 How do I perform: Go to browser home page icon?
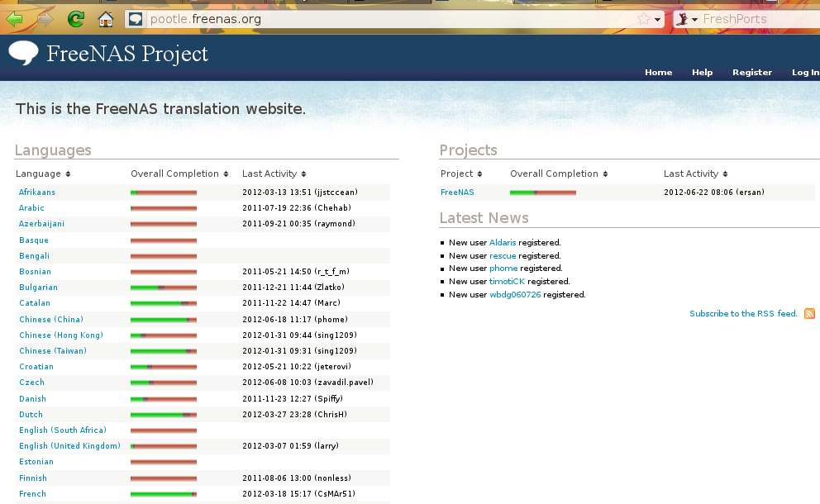[106, 19]
